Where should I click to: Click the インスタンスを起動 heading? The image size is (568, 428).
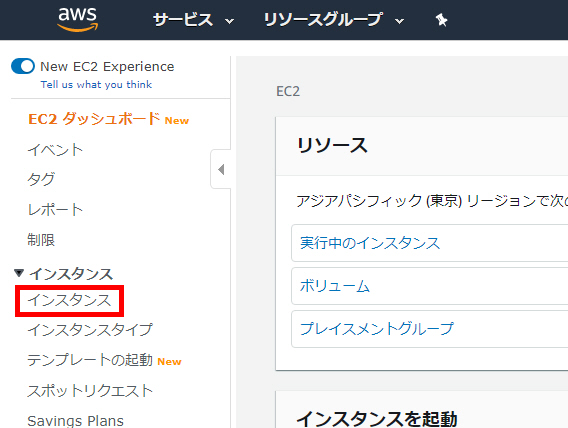click(x=377, y=419)
